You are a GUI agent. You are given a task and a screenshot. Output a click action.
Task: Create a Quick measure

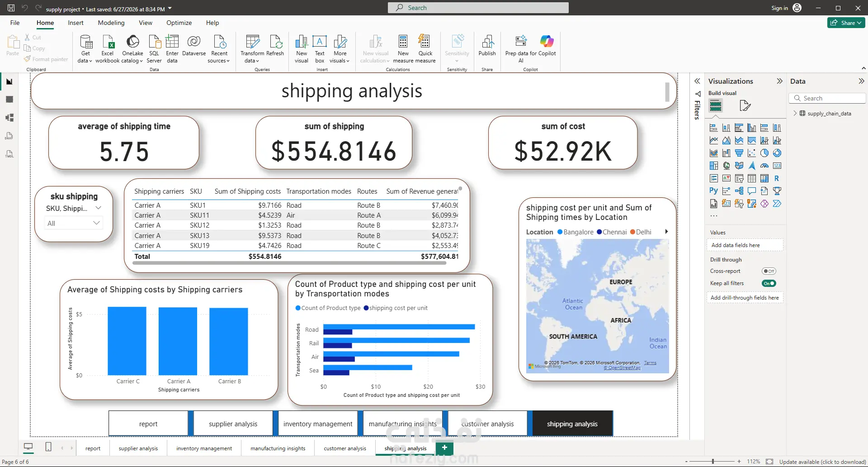[x=425, y=49]
